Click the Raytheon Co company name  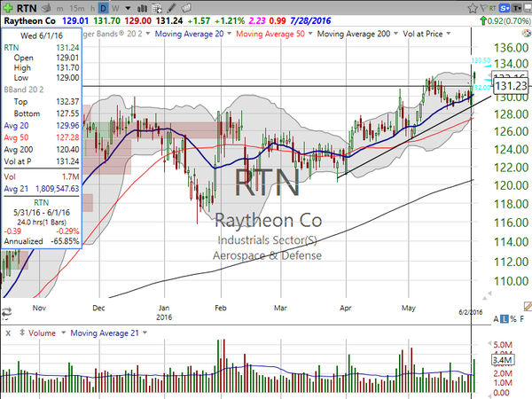click(30, 21)
